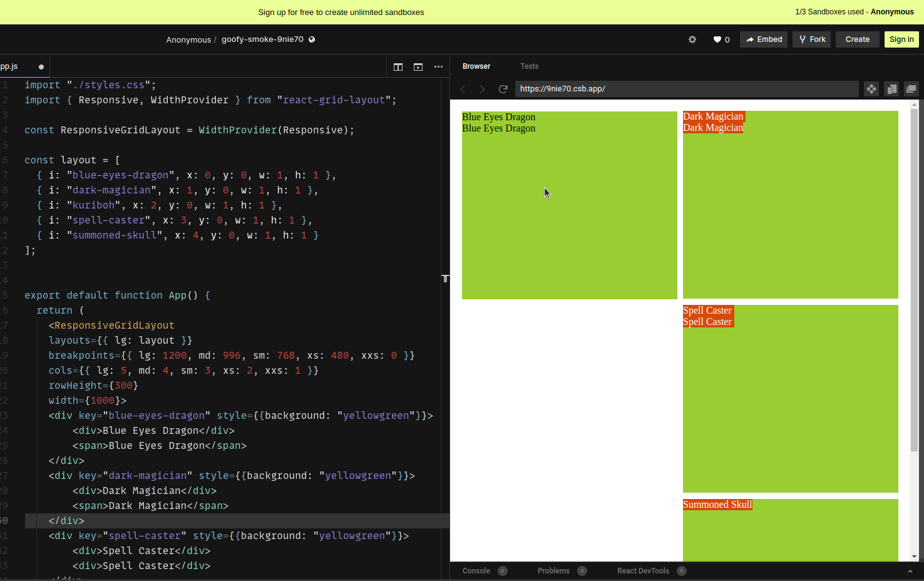Select the App.js editor tab
Image resolution: width=924 pixels, height=581 pixels.
click(x=23, y=66)
